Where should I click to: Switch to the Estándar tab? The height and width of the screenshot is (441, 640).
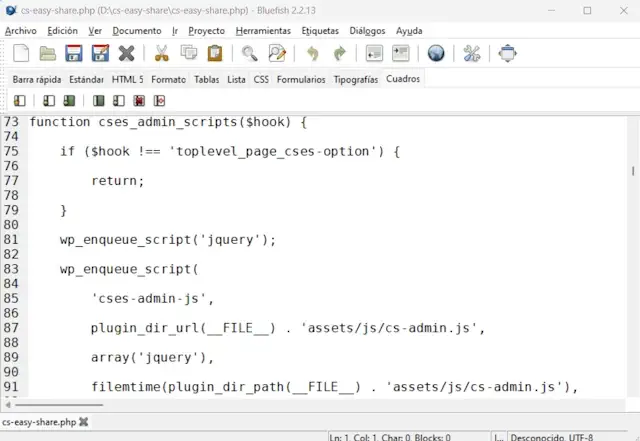(86, 79)
